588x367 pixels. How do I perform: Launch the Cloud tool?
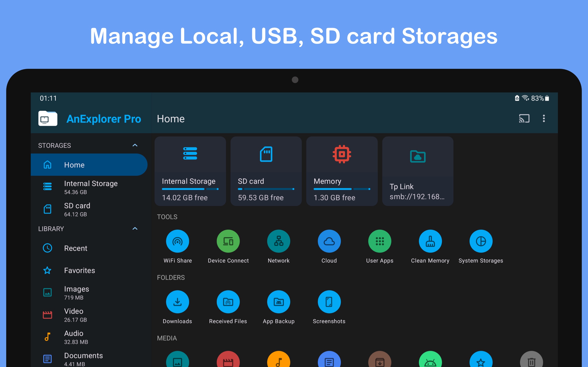click(329, 241)
